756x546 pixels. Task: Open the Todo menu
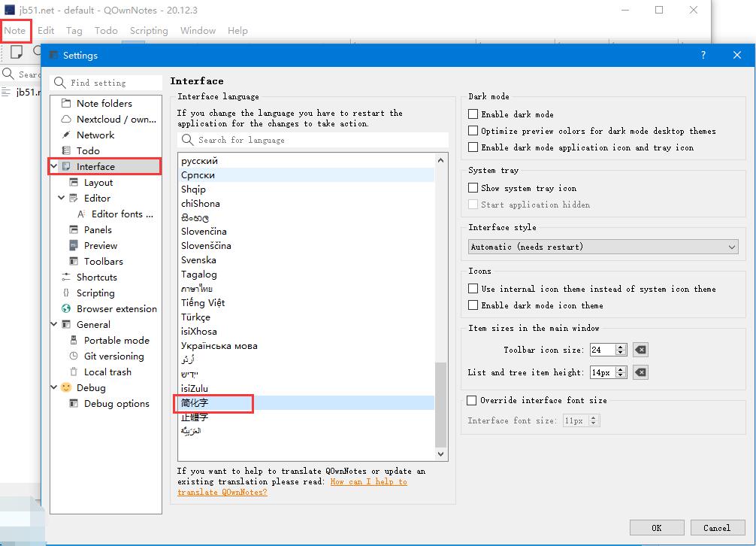tap(106, 30)
